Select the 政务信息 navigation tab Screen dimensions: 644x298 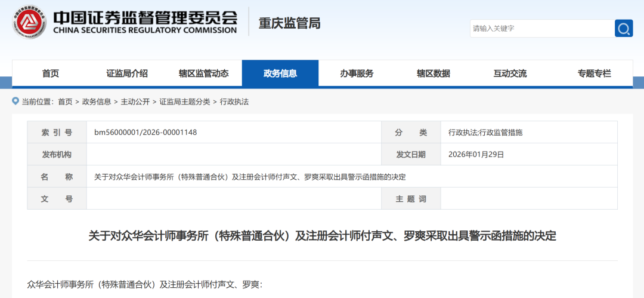[280, 73]
